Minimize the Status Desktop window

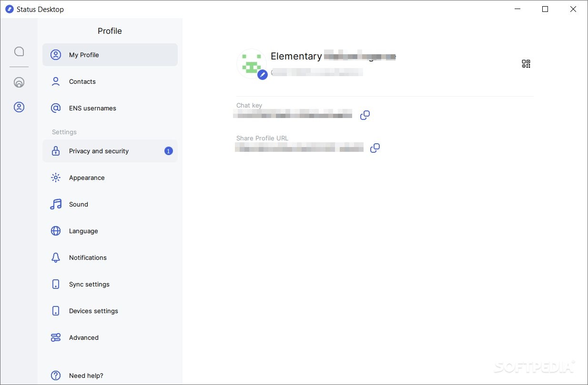tap(517, 9)
